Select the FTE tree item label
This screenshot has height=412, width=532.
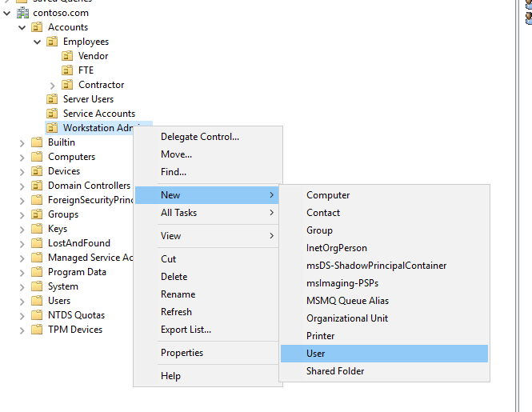pos(86,70)
